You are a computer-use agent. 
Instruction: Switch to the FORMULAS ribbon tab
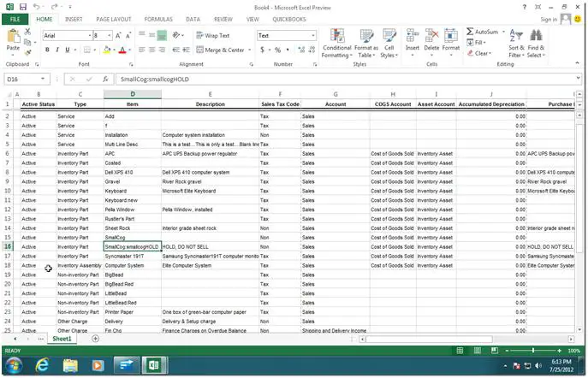[x=158, y=19]
